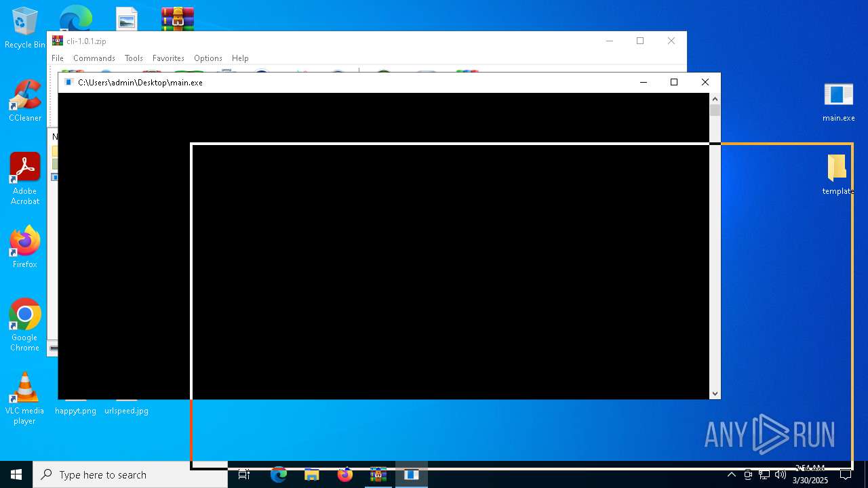Close the main.exe console window

click(x=705, y=82)
